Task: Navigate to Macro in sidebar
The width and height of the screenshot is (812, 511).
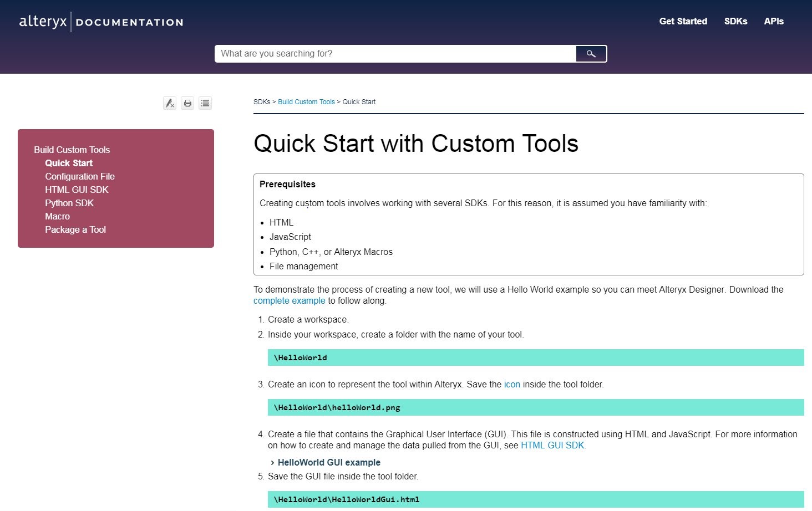Action: point(58,216)
